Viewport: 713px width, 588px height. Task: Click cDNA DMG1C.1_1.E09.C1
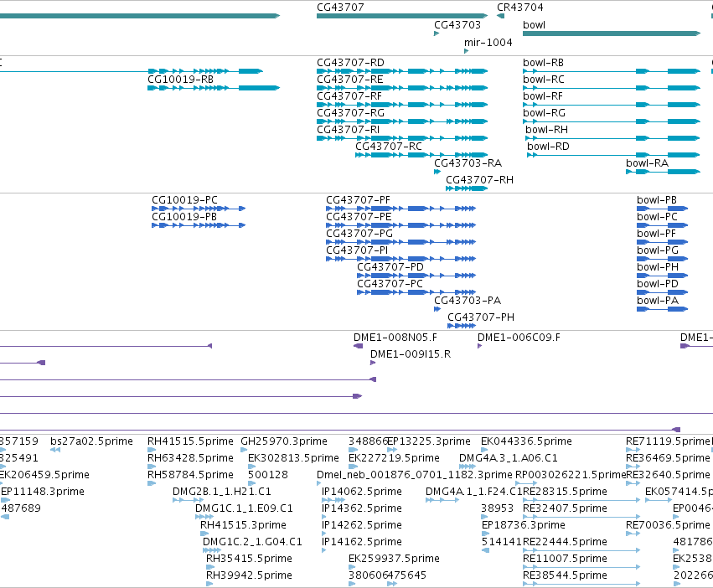tap(204, 517)
